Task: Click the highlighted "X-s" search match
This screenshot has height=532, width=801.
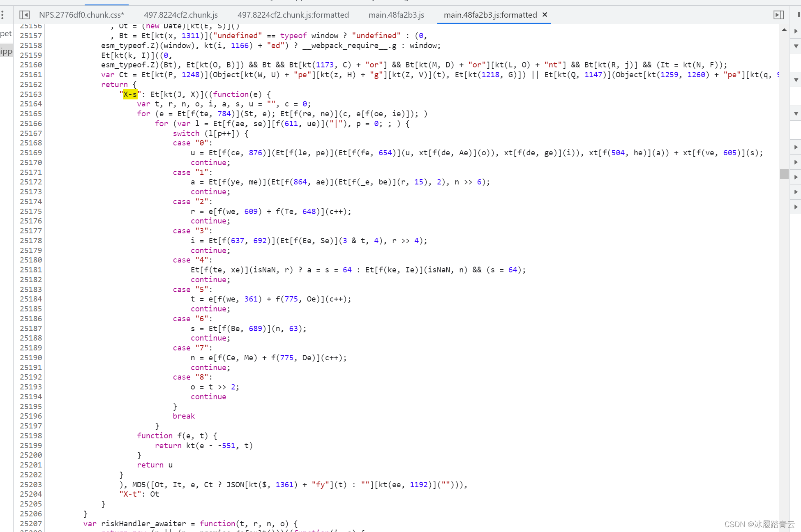Action: [x=130, y=94]
